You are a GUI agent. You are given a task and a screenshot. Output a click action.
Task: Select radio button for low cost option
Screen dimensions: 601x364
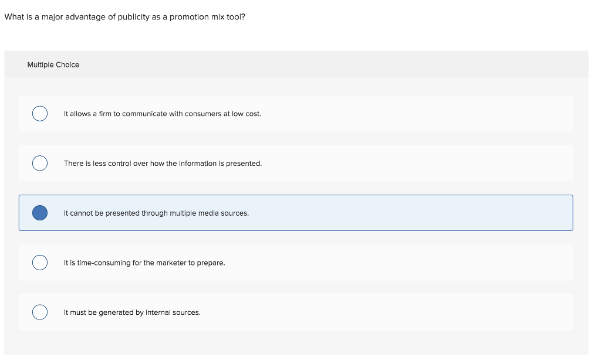point(40,113)
